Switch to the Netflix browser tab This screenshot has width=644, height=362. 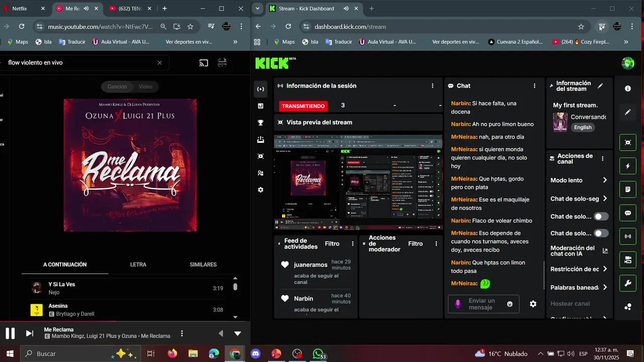pyautogui.click(x=24, y=9)
